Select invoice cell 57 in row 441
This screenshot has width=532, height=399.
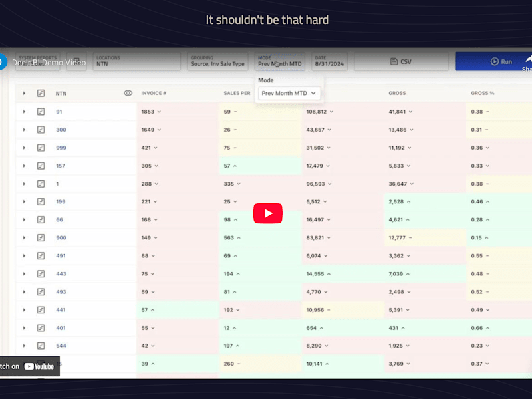(x=178, y=309)
